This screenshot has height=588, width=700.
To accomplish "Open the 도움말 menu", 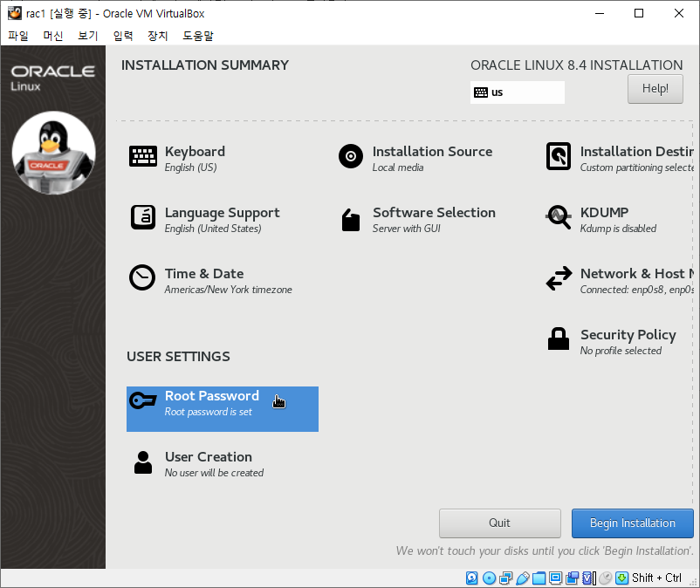I will (x=198, y=36).
